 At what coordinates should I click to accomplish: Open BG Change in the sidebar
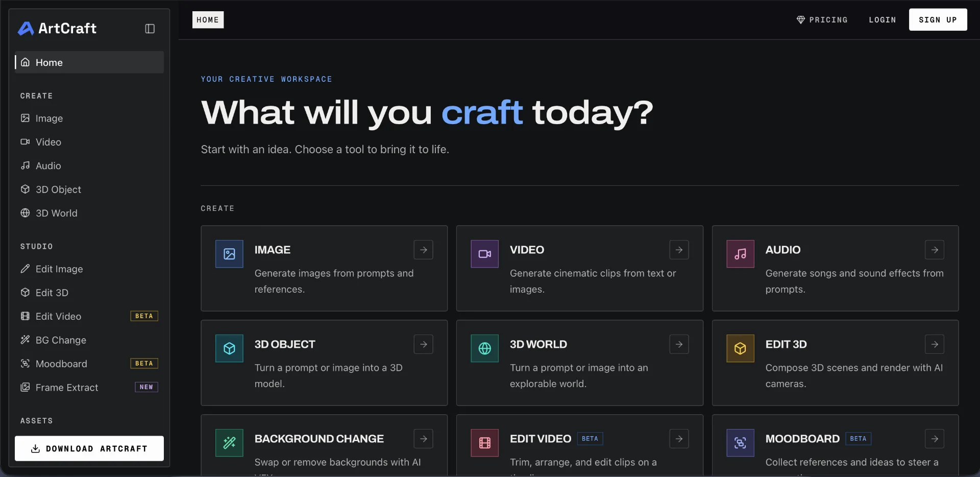[x=89, y=340]
